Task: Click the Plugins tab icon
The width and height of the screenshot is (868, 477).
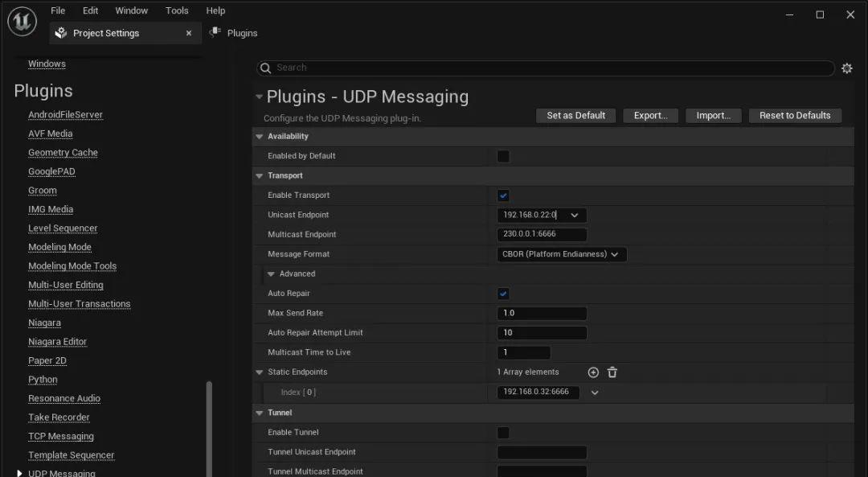Action: pos(215,33)
